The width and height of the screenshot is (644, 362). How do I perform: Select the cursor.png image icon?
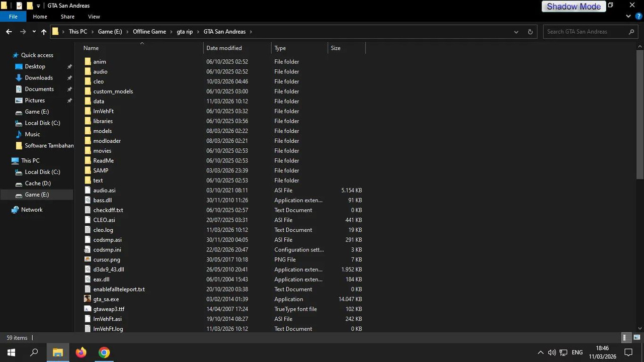pos(88,259)
